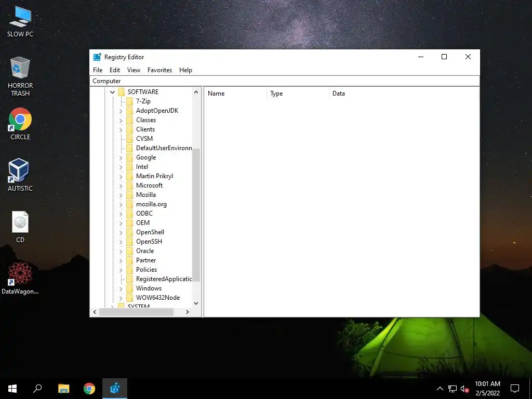Launch Chrome from the taskbar
Image resolution: width=532 pixels, height=399 pixels.
tap(89, 389)
